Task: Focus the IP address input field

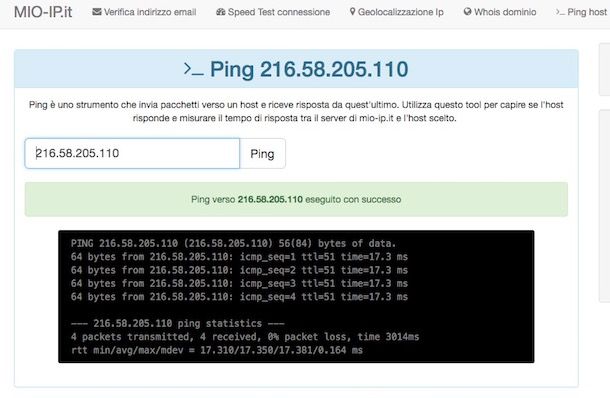Action: click(132, 153)
